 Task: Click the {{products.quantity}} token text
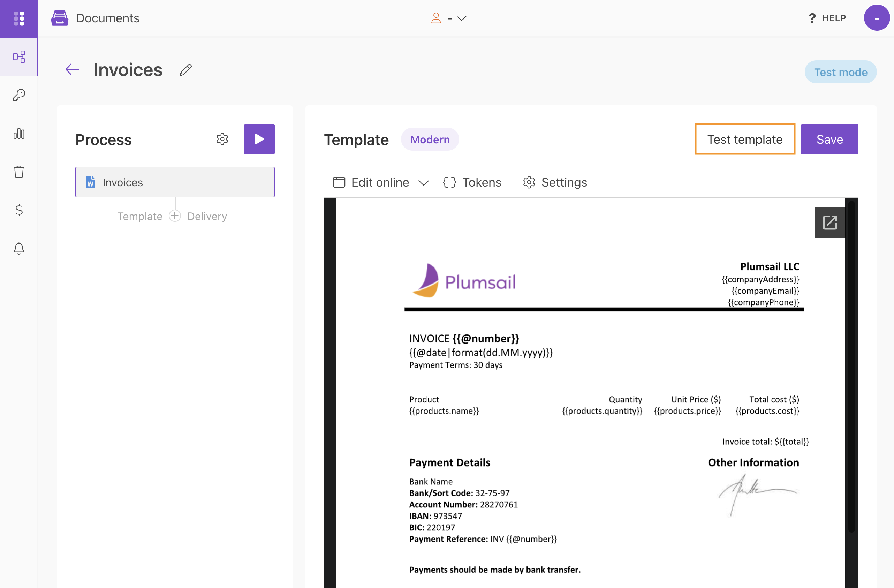tap(602, 411)
